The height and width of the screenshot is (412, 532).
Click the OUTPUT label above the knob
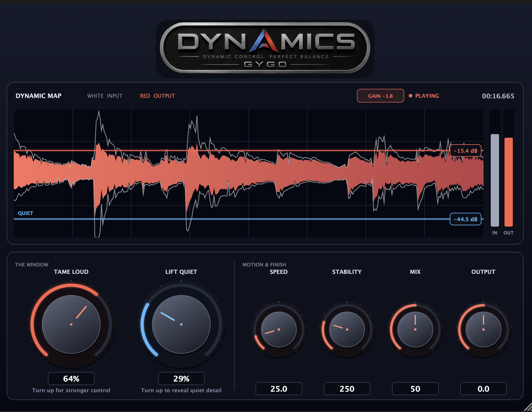484,272
